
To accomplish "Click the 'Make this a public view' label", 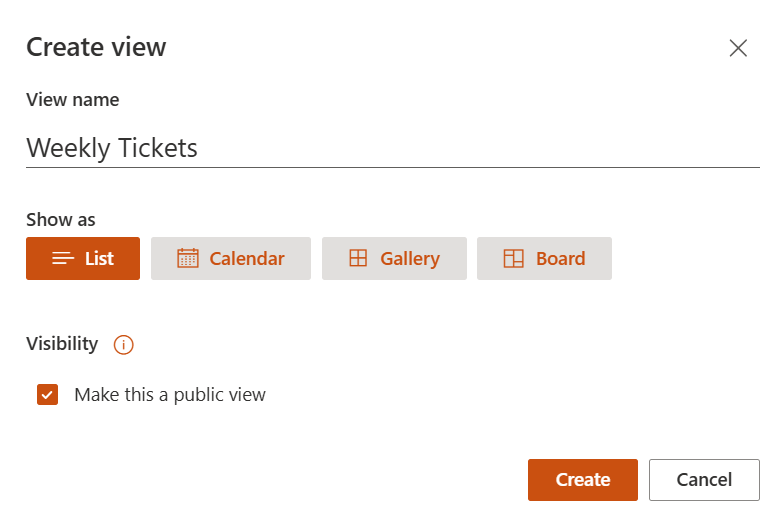I will click(170, 394).
